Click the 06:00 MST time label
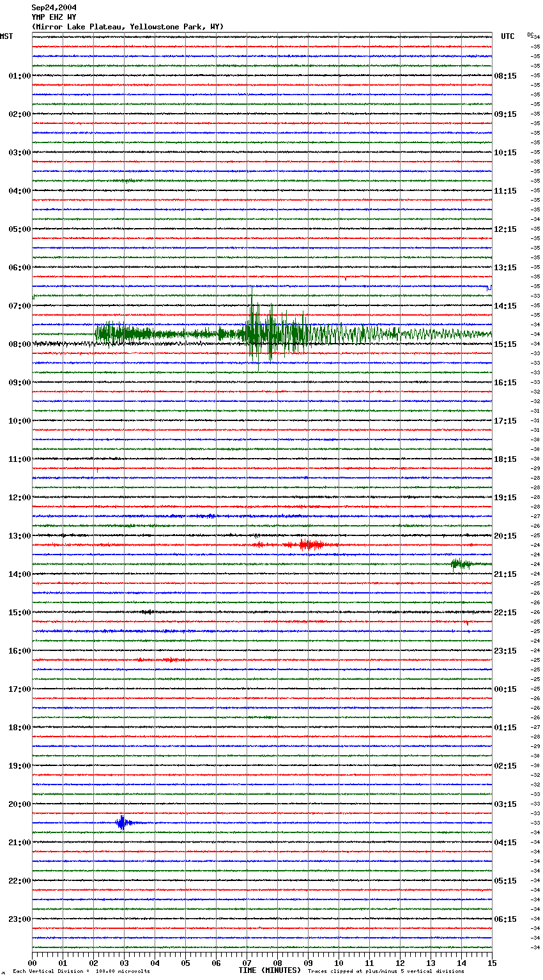Image resolution: width=543 pixels, height=980 pixels. click(19, 268)
